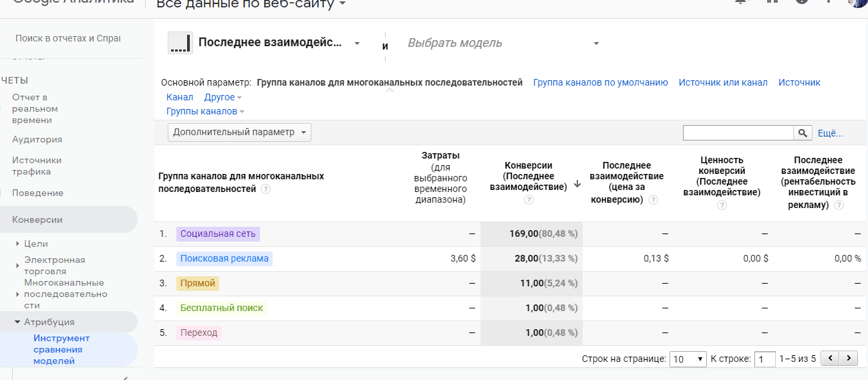Open 'Аудитория' reports in left navigation
868x380 pixels.
(x=37, y=140)
